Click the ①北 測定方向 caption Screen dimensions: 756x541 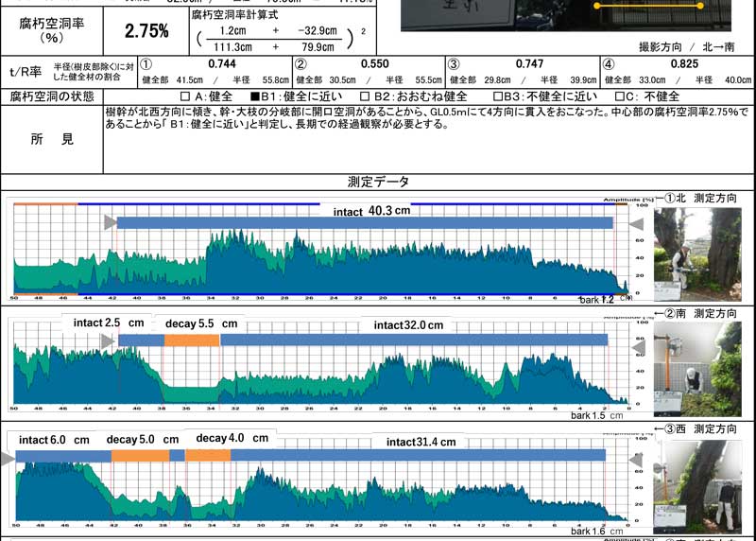pos(696,198)
